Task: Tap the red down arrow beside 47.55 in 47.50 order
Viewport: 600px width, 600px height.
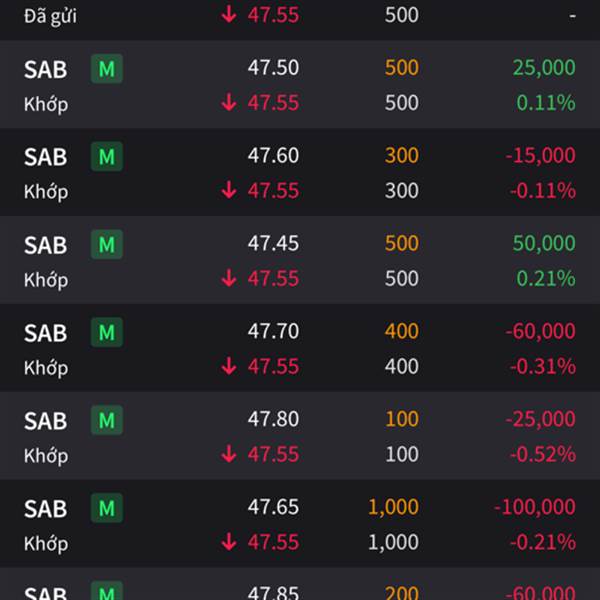Action: pos(229,103)
